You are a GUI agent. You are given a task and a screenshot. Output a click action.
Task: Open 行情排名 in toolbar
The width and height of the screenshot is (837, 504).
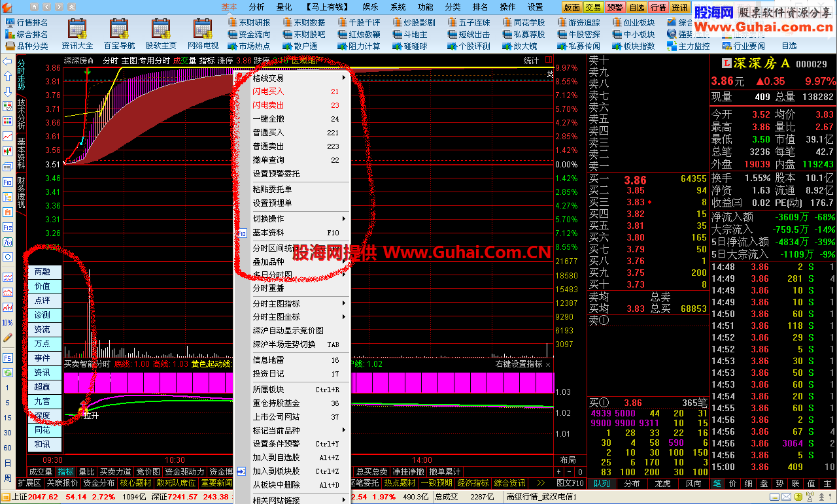pyautogui.click(x=26, y=23)
